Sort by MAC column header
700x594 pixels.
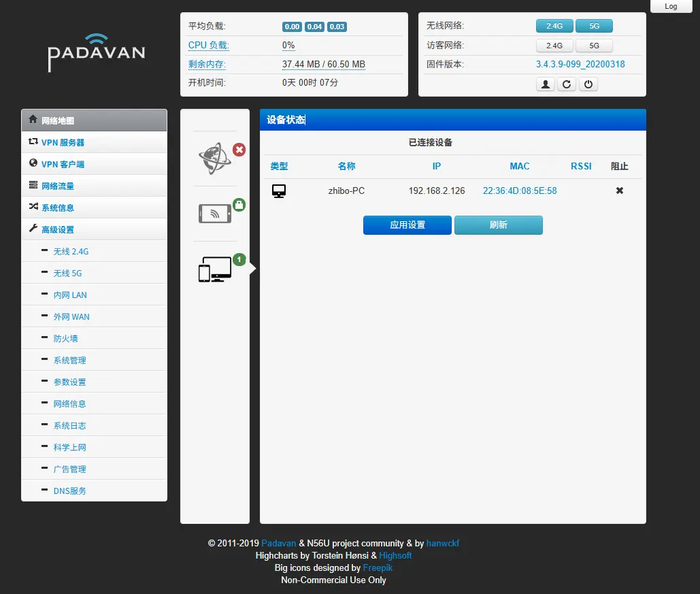[520, 166]
